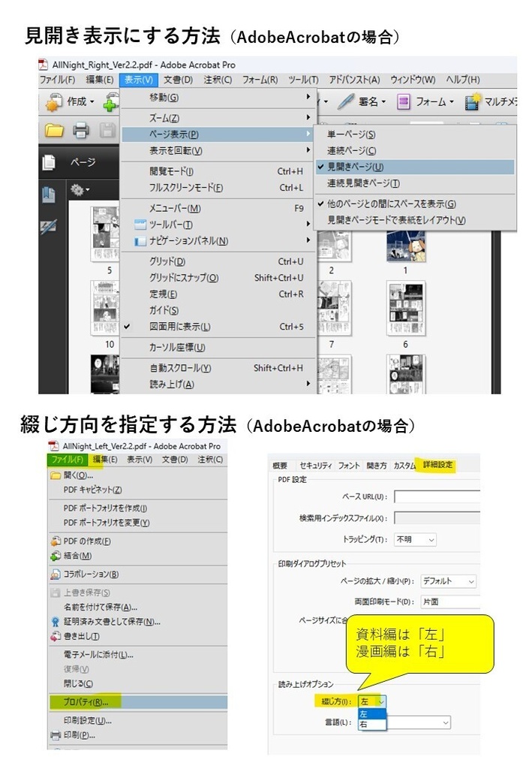532x769 pixels.
Task: Expand the Page Display (ページ表示) submenu
Action: pyautogui.click(x=218, y=134)
